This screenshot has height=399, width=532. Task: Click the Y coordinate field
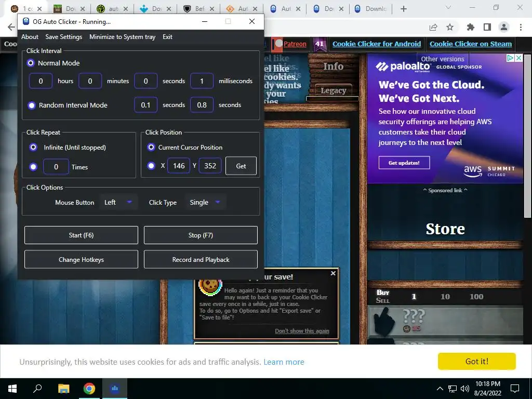click(x=210, y=166)
